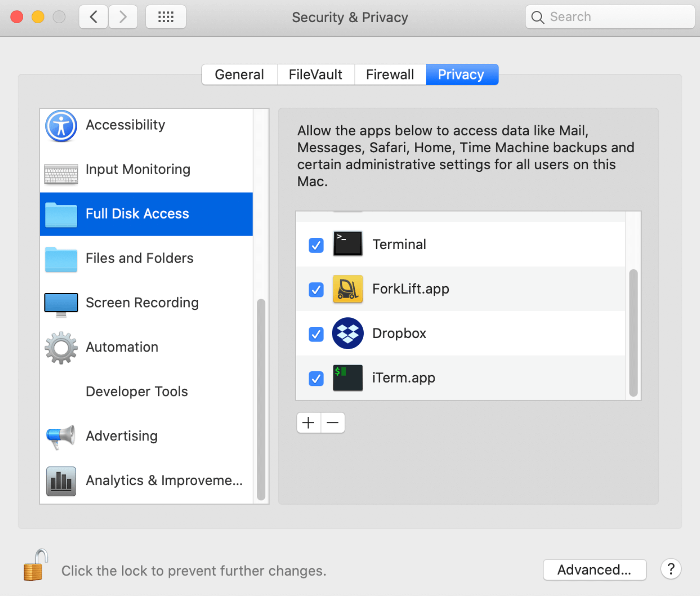The image size is (700, 596).
Task: Add an app with the plus button
Action: [x=308, y=422]
